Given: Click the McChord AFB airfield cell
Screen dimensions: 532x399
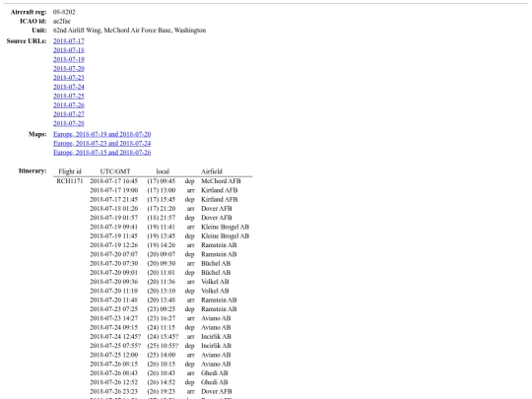Looking at the screenshot, I should (x=221, y=181).
